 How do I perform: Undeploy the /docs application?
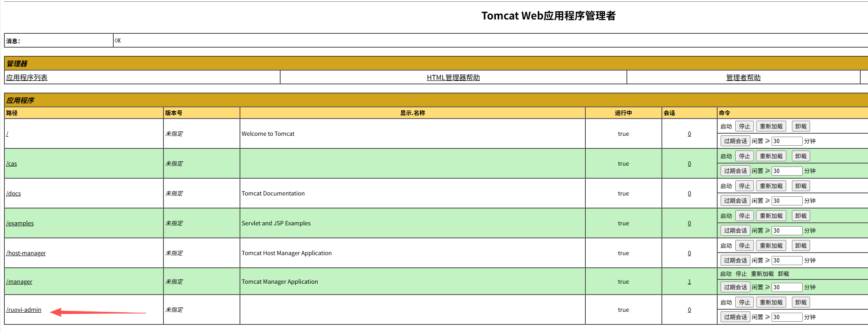point(801,186)
